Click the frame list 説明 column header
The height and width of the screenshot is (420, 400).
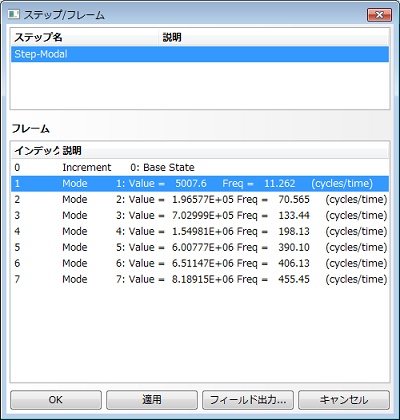[x=224, y=151]
